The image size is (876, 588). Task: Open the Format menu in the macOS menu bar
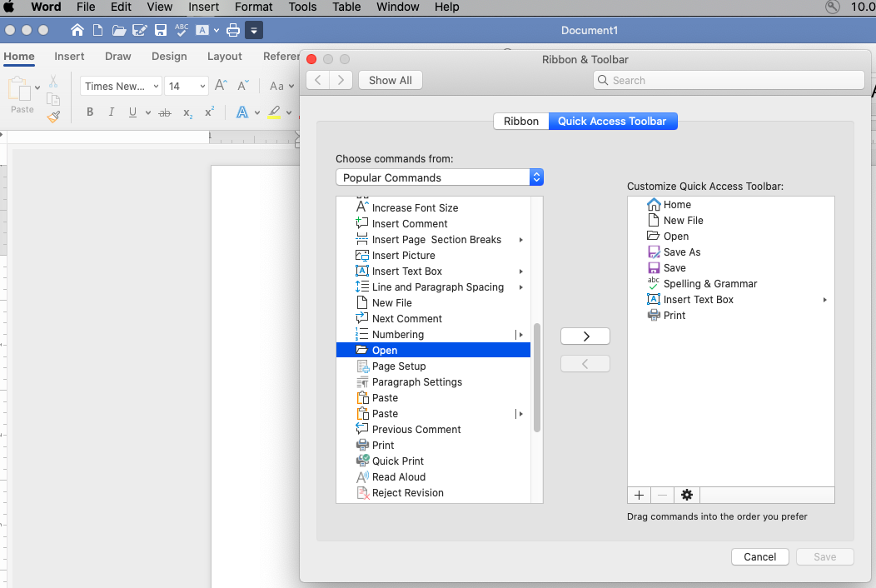pyautogui.click(x=254, y=7)
